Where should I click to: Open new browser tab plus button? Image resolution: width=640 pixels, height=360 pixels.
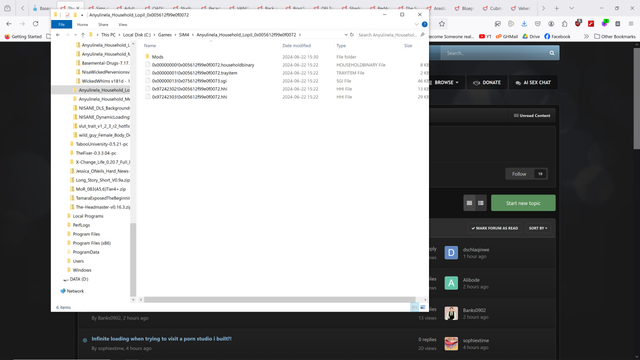(x=556, y=8)
